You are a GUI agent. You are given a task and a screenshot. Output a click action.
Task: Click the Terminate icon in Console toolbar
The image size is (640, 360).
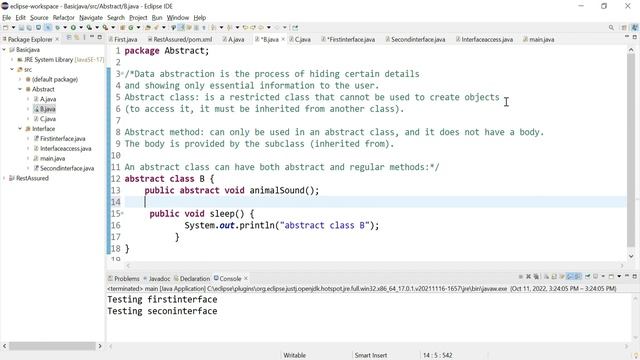pos(521,277)
